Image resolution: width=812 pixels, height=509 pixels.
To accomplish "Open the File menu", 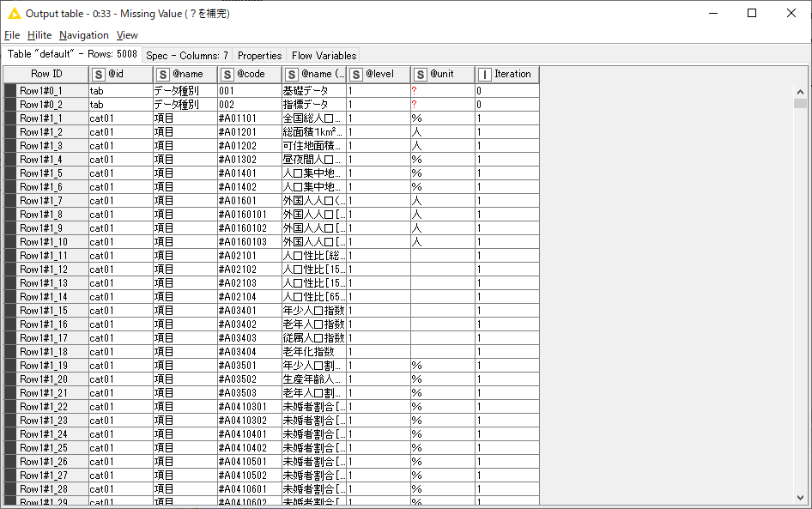I will tap(12, 35).
